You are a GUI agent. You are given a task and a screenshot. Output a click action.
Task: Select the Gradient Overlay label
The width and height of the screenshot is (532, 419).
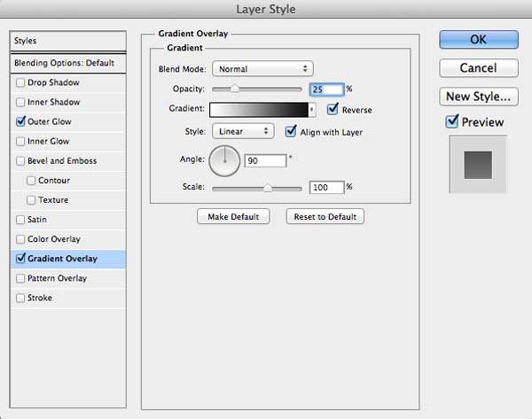[x=62, y=259]
